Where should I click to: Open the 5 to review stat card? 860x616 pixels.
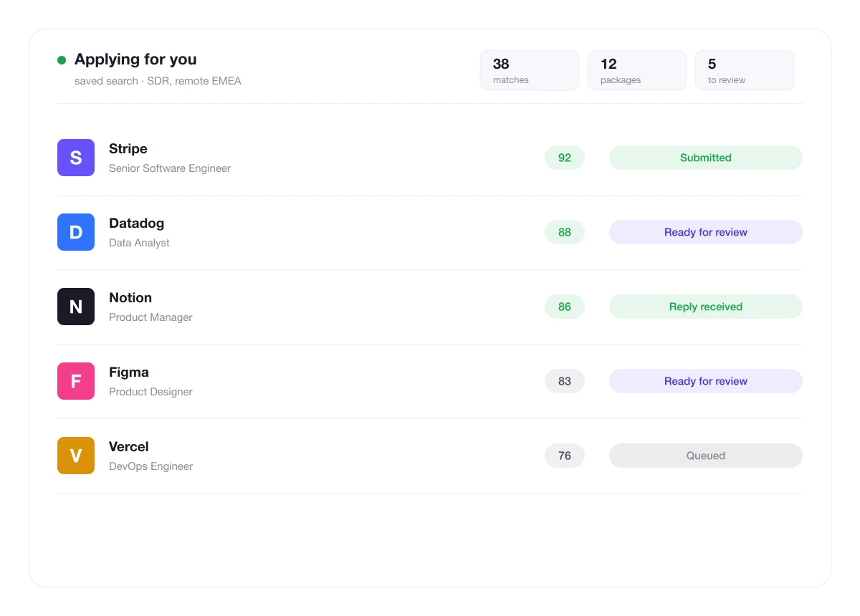click(x=745, y=70)
